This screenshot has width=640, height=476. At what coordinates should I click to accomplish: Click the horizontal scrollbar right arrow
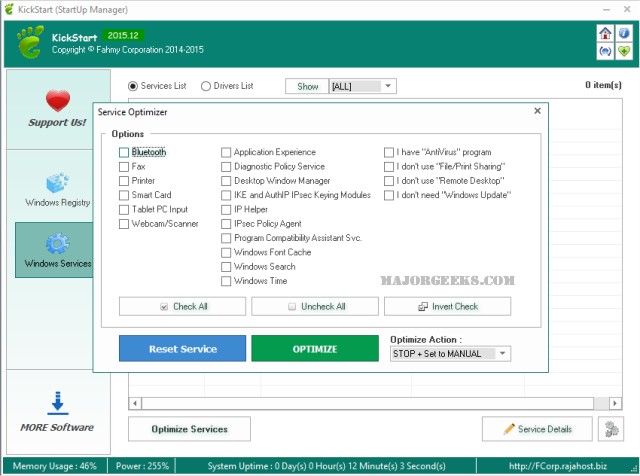coord(615,403)
